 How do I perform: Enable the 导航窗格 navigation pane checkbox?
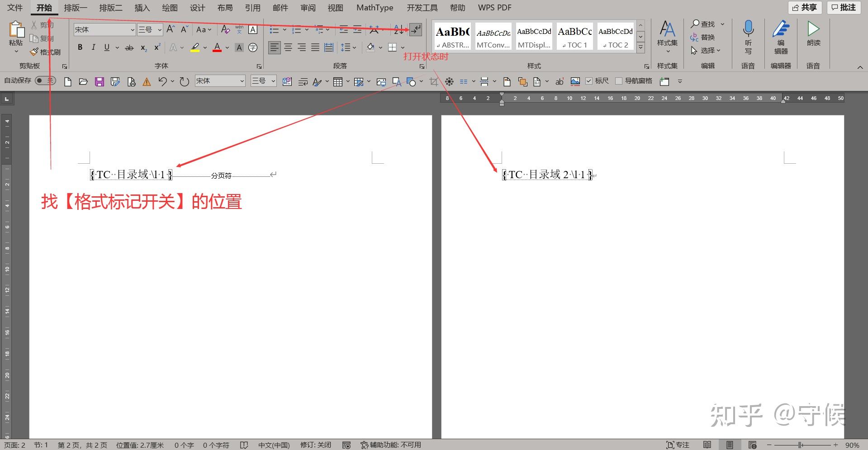tap(619, 81)
